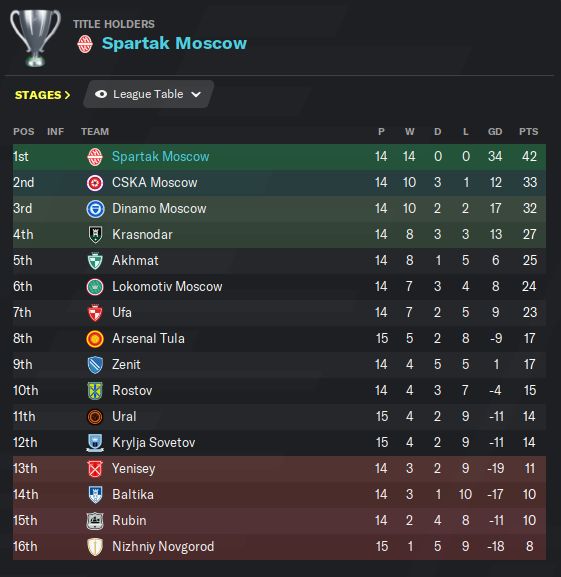Sort table by the PTS column header
Viewport: 561px width, 577px height.
[x=529, y=132]
